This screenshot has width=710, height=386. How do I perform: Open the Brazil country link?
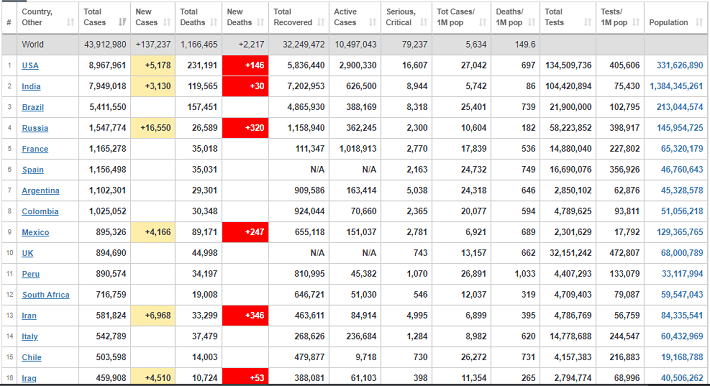33,107
